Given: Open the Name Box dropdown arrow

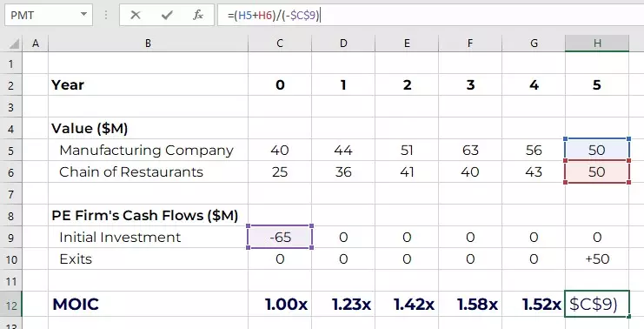Looking at the screenshot, I should (x=83, y=15).
